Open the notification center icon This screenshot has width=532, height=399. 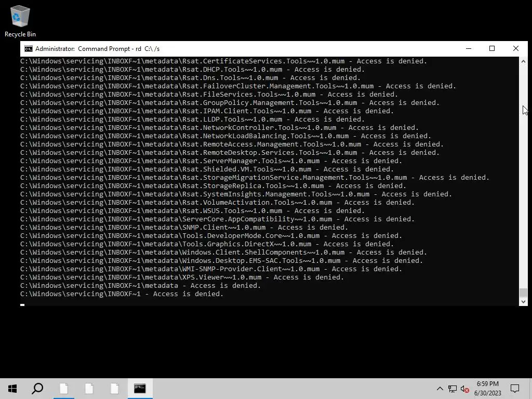pyautogui.click(x=515, y=389)
